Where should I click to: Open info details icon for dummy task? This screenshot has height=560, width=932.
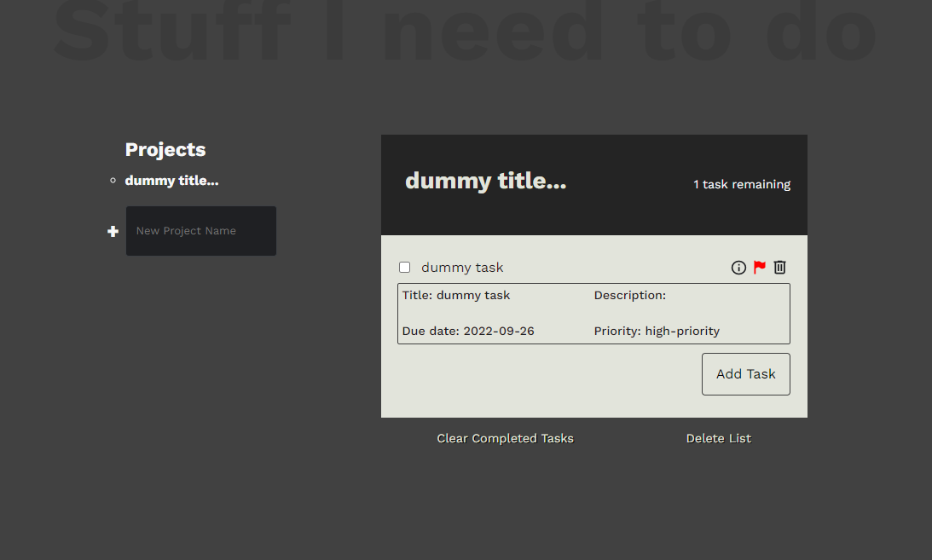(x=738, y=268)
